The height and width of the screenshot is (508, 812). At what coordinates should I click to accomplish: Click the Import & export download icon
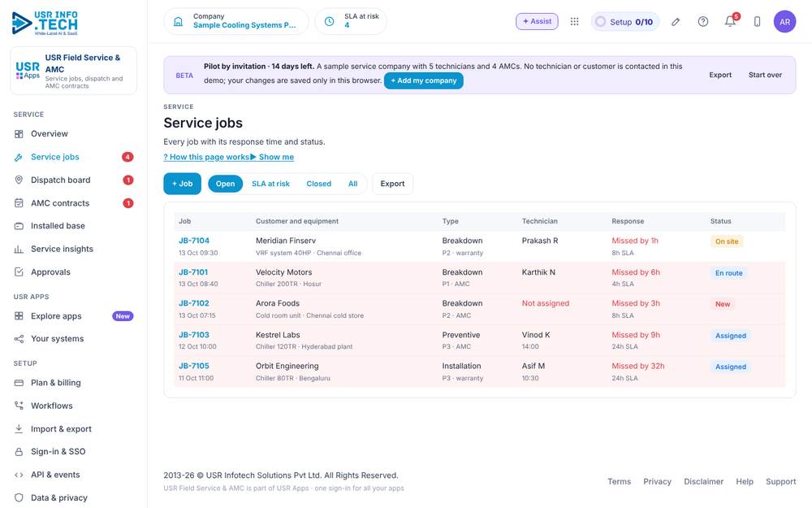pos(19,429)
